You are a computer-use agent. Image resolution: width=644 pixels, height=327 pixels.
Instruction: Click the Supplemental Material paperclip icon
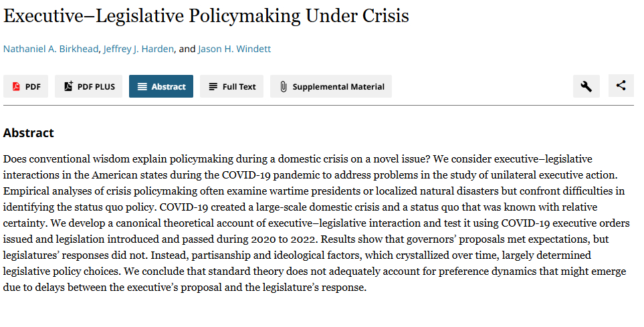pos(284,86)
